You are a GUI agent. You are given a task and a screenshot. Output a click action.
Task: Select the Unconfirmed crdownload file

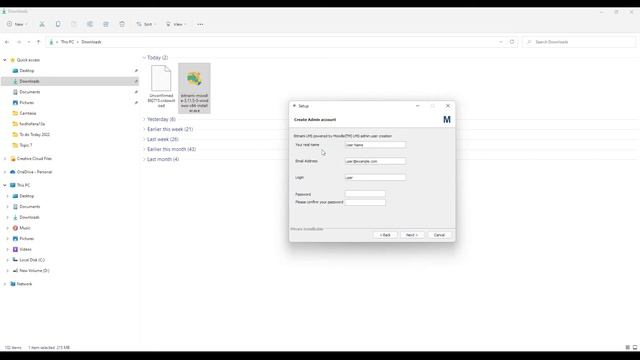click(x=161, y=87)
